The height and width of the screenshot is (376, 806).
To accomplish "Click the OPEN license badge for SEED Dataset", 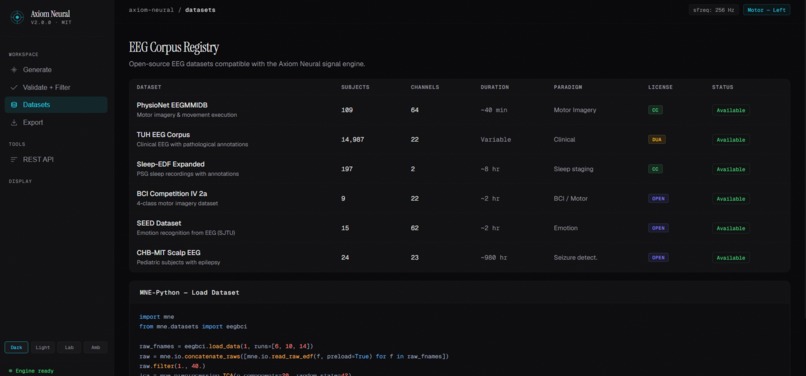I will click(658, 228).
